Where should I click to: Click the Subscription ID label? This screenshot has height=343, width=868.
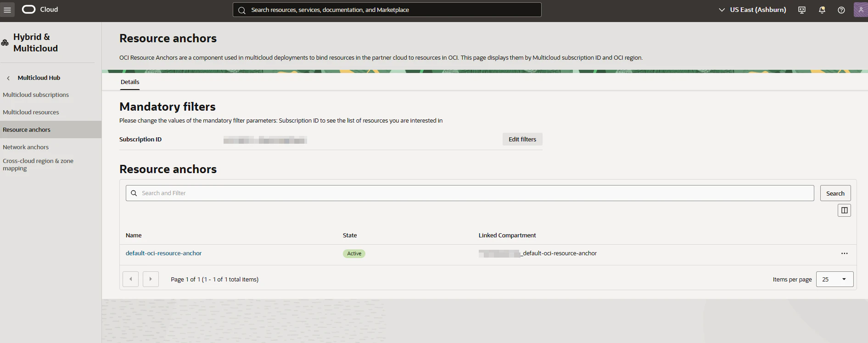(140, 139)
